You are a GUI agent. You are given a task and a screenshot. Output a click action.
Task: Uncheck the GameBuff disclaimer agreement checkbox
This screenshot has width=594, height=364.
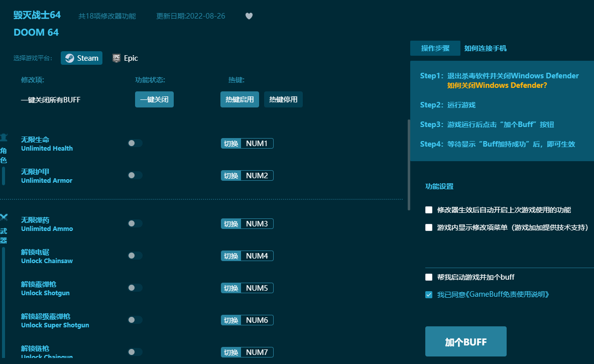[429, 295]
